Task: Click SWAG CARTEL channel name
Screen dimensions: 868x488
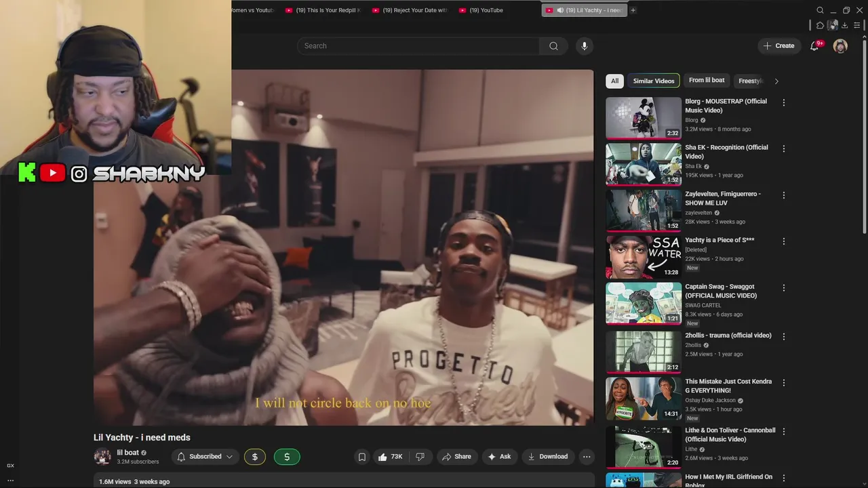Action: click(703, 306)
